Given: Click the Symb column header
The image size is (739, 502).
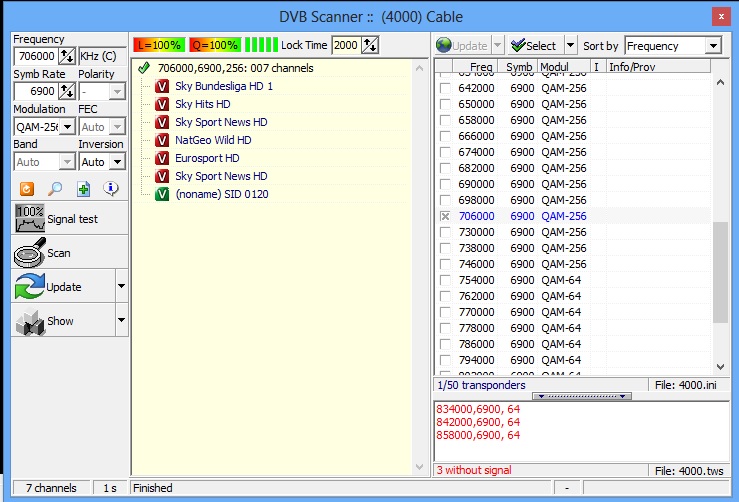Looking at the screenshot, I should point(518,66).
